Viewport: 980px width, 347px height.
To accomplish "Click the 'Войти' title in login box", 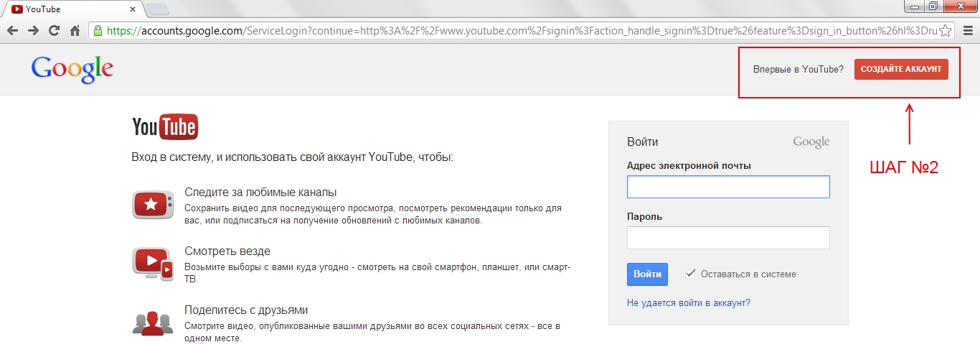I will pos(642,142).
